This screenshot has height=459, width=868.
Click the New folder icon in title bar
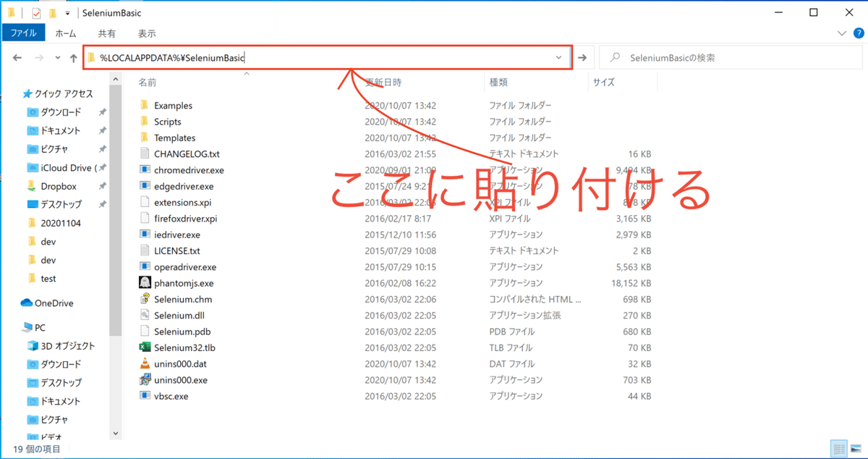tap(52, 13)
